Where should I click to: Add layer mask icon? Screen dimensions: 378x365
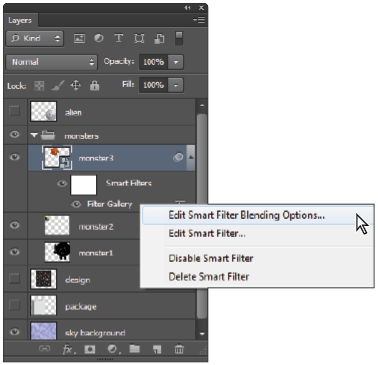89,349
